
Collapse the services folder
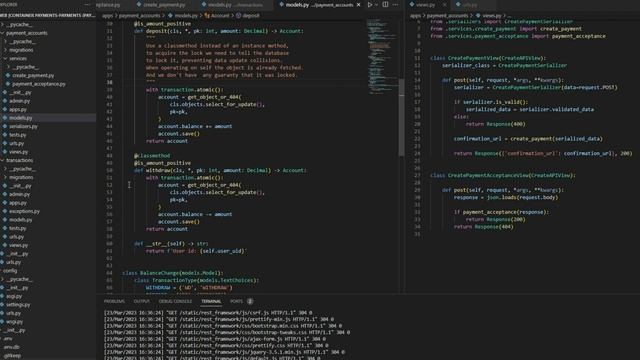(x=6, y=59)
